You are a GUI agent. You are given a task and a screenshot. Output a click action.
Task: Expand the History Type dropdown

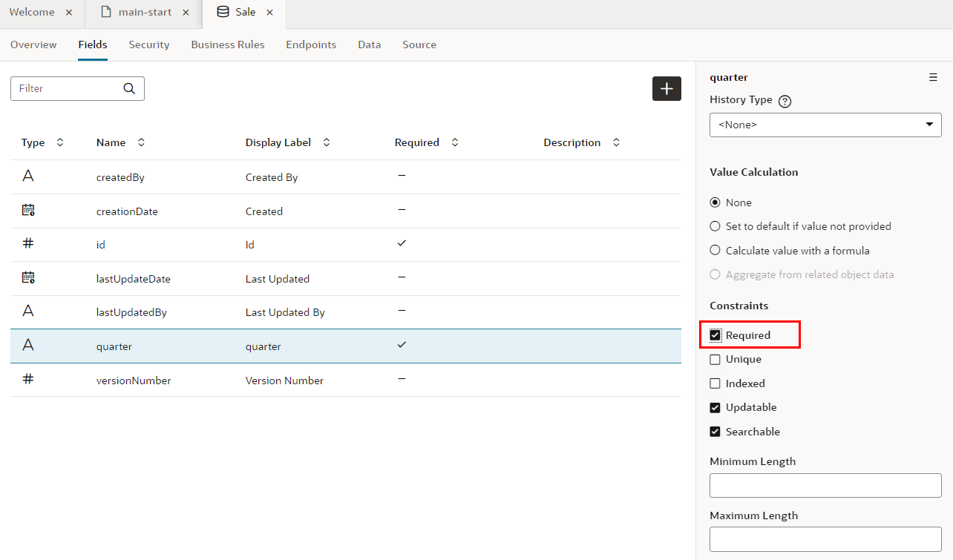click(825, 125)
